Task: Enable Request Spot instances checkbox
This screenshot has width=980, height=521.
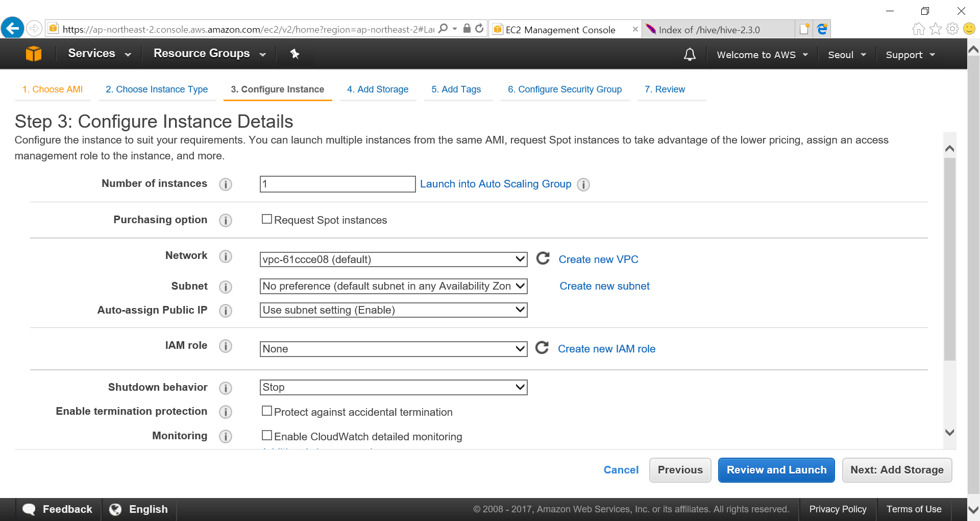Action: click(266, 219)
